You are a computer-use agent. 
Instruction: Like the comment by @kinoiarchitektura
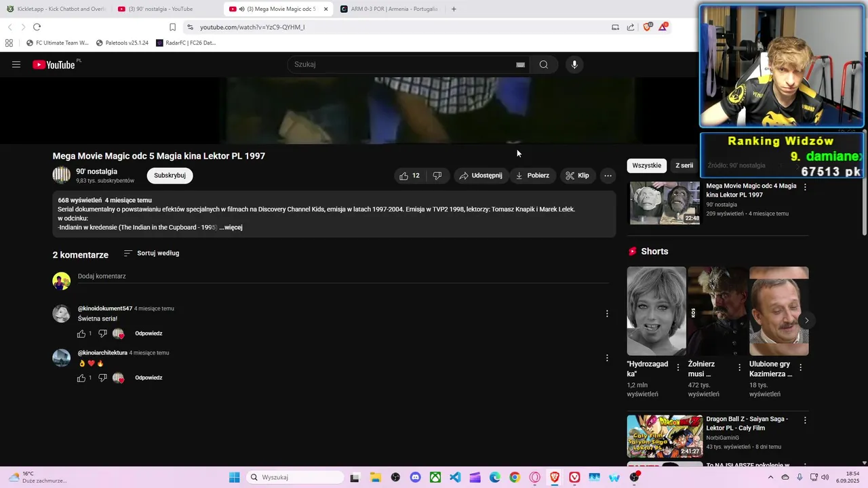coord(81,378)
